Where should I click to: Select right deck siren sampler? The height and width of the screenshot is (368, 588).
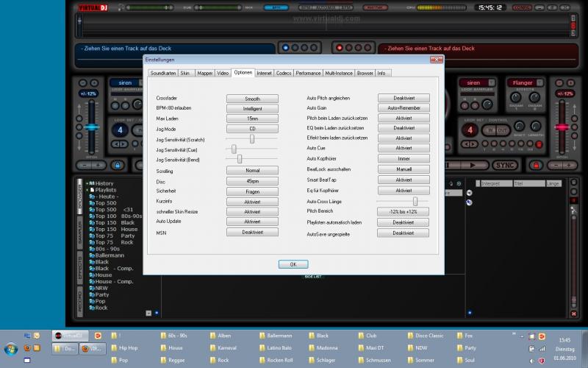tap(476, 82)
